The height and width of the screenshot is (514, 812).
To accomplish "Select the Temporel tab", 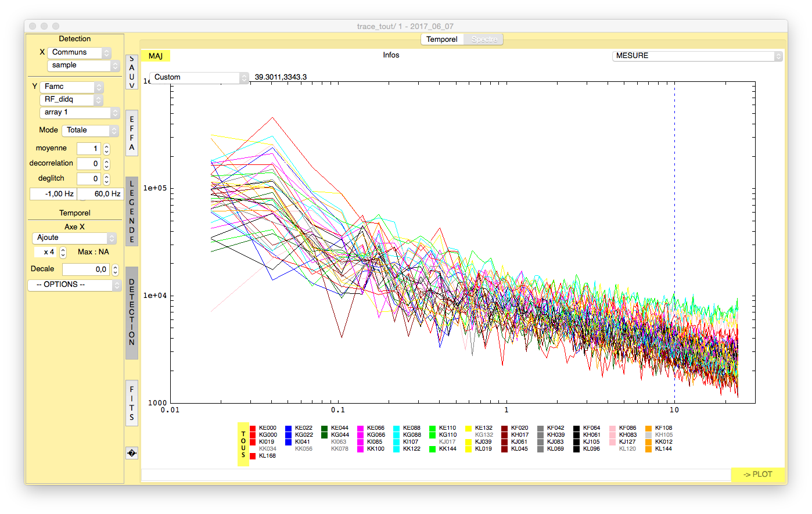I will coord(442,39).
